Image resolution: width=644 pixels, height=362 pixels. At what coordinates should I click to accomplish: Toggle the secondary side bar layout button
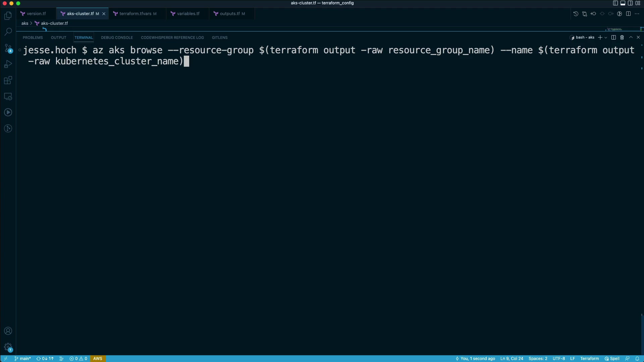click(630, 3)
